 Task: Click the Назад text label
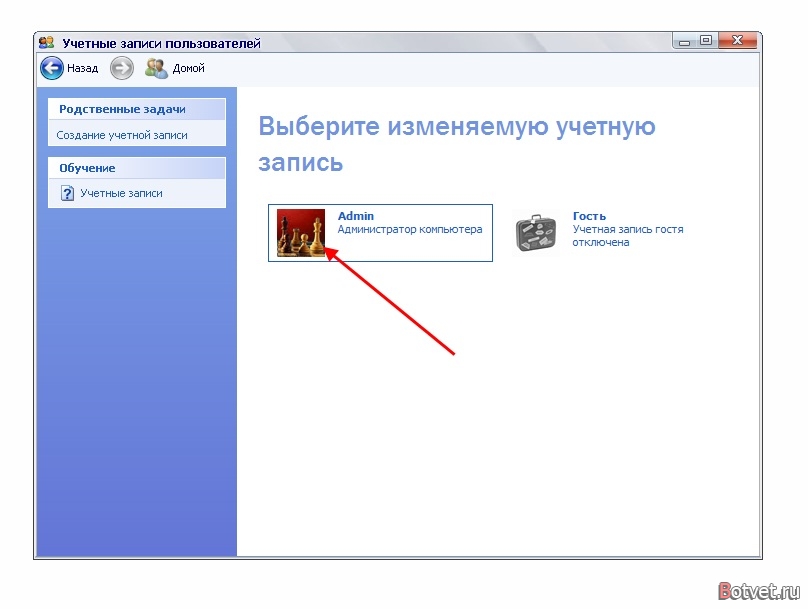coord(82,68)
